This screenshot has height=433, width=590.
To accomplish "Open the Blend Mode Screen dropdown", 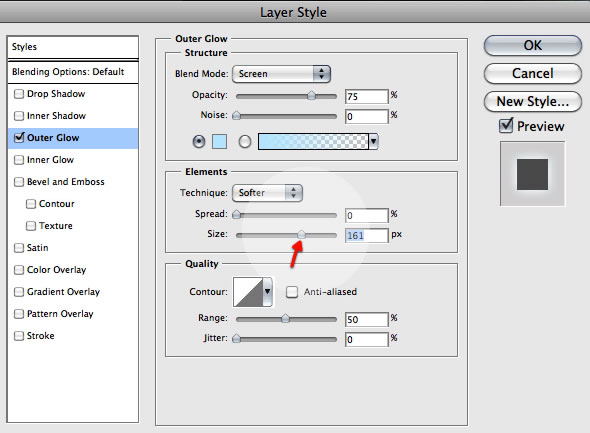I will tap(281, 74).
